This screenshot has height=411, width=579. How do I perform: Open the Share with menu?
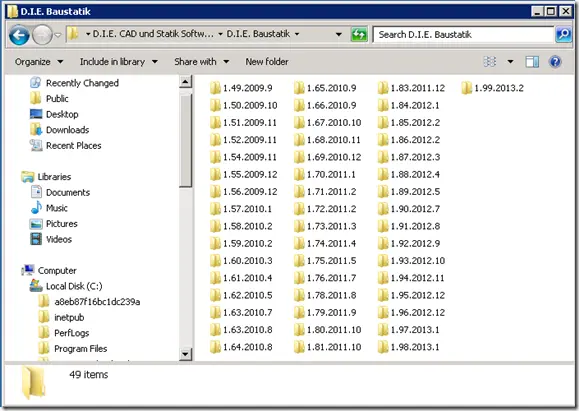(x=201, y=62)
